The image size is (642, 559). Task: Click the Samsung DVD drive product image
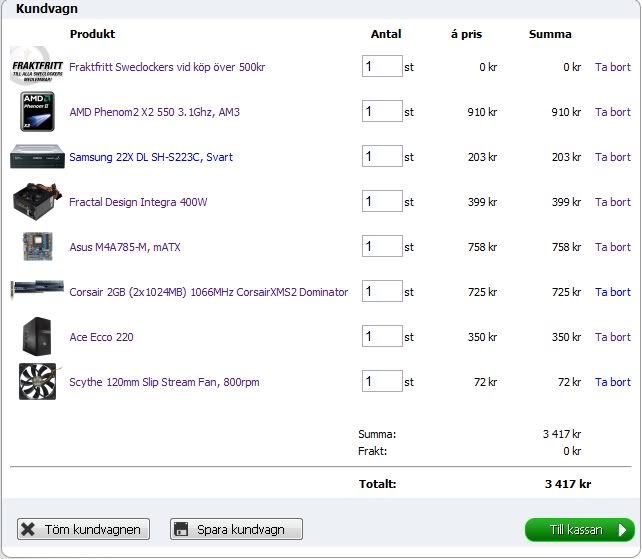tap(37, 157)
